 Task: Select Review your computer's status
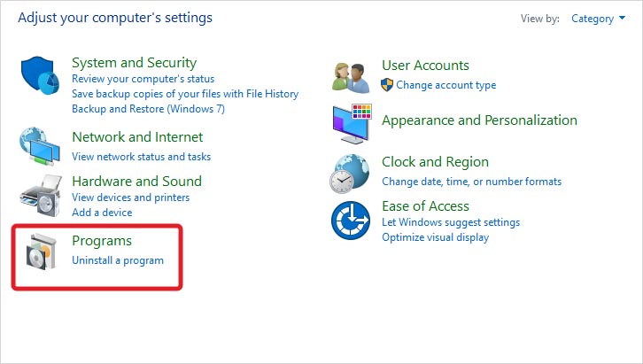[143, 79]
